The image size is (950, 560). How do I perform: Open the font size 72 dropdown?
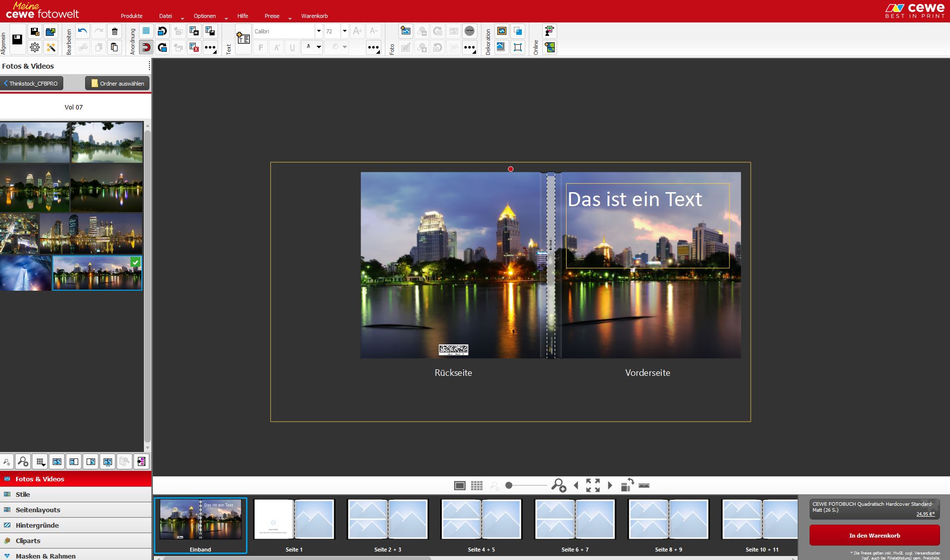344,31
